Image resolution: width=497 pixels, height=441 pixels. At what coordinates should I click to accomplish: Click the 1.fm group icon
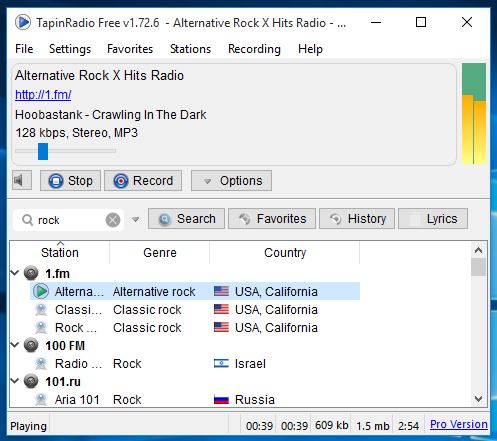31,273
